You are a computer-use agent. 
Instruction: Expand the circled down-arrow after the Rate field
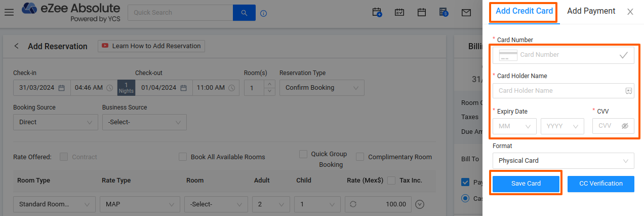tap(419, 204)
